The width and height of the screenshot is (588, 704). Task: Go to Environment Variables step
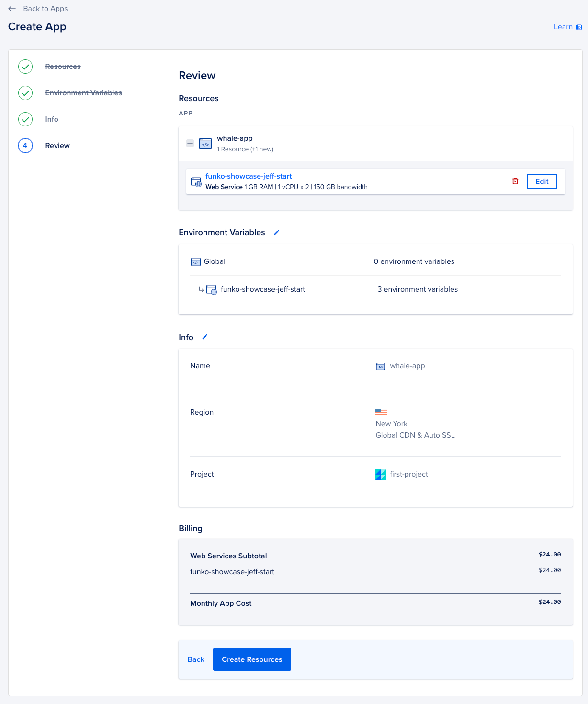tap(83, 93)
